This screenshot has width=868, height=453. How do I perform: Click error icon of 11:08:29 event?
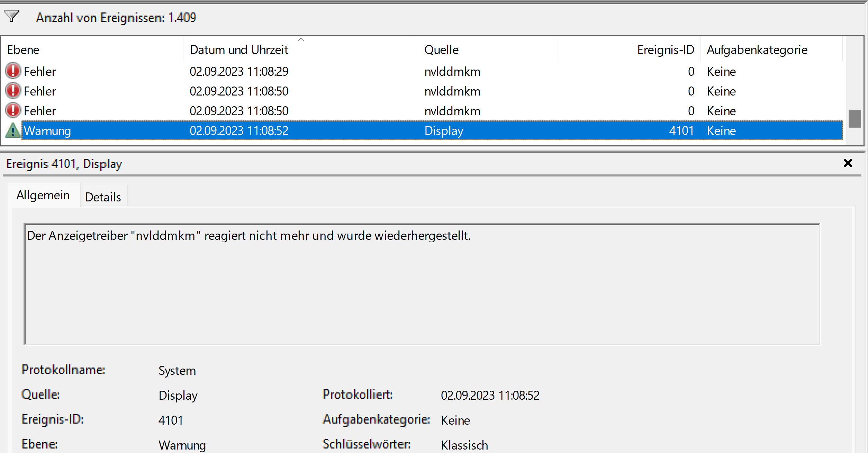click(x=13, y=71)
